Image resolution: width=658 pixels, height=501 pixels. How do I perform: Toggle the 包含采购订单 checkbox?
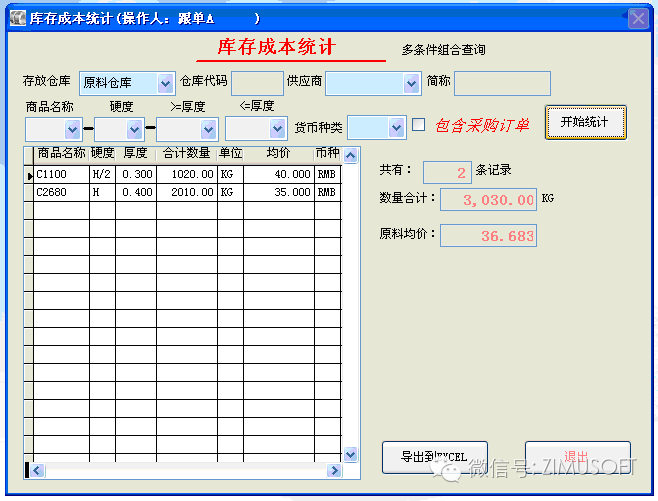419,125
